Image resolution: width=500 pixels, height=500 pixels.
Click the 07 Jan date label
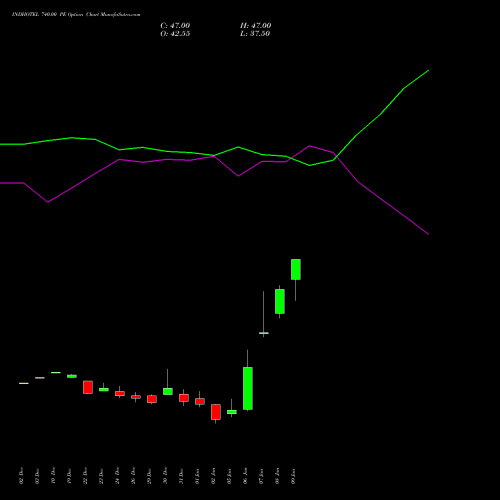click(x=261, y=476)
